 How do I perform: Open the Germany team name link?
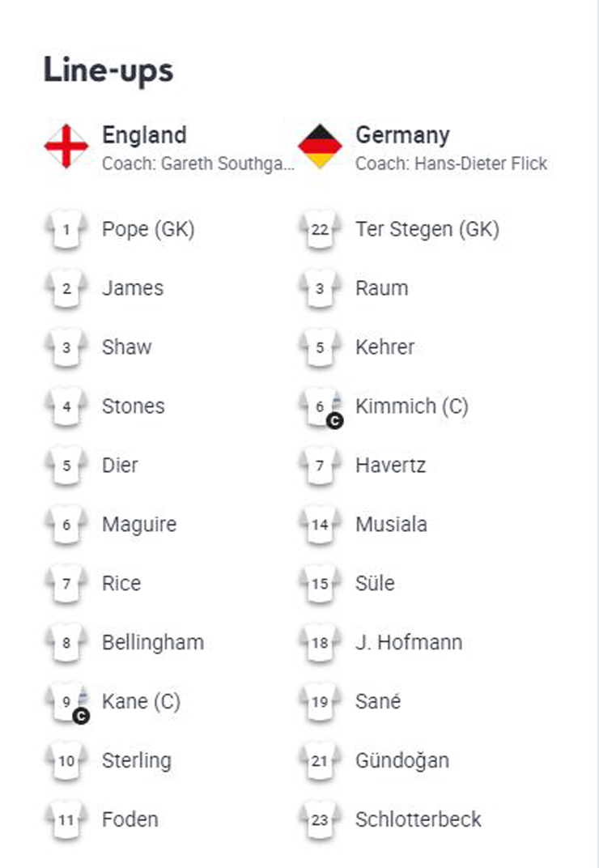coord(402,134)
